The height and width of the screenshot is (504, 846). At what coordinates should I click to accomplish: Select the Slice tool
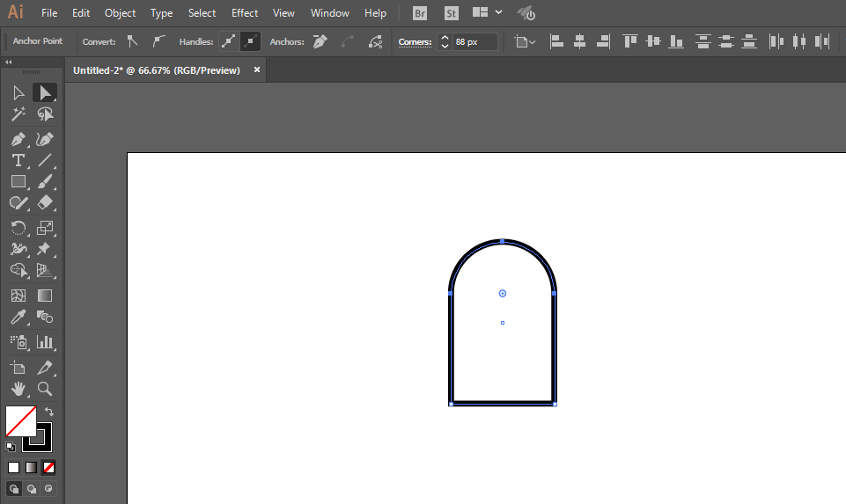(45, 368)
